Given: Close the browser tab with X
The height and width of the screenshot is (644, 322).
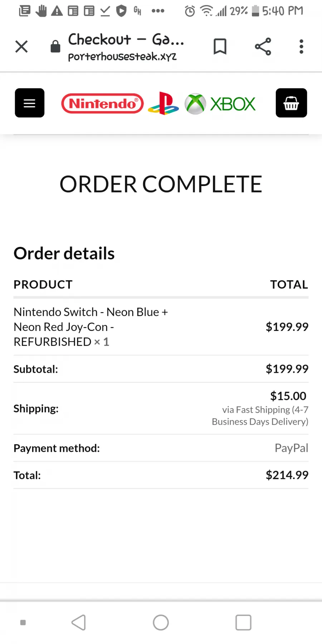Looking at the screenshot, I should [x=21, y=47].
